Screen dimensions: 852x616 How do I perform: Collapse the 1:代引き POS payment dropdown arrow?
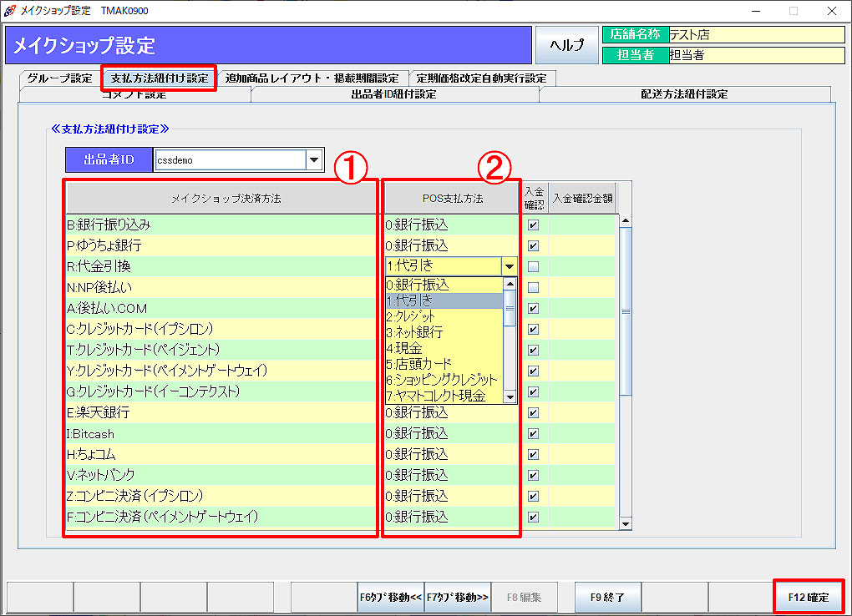click(x=509, y=266)
